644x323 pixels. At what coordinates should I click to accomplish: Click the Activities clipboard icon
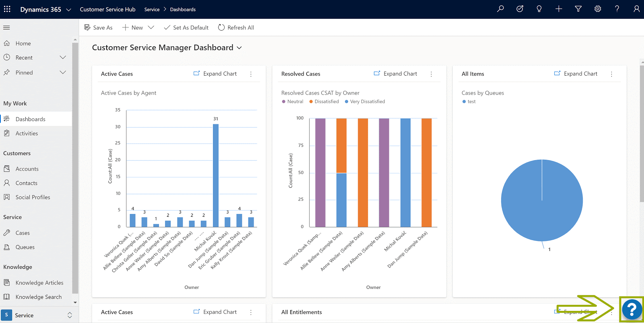[x=7, y=133]
